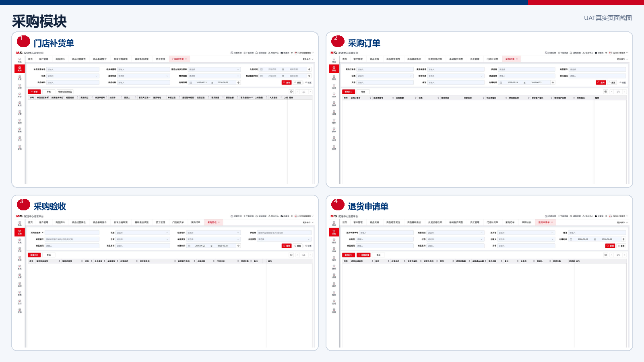Screen dimensions: 644x362
Task: Click table settings gear in 采购验收 toolbar
Action: tap(291, 255)
